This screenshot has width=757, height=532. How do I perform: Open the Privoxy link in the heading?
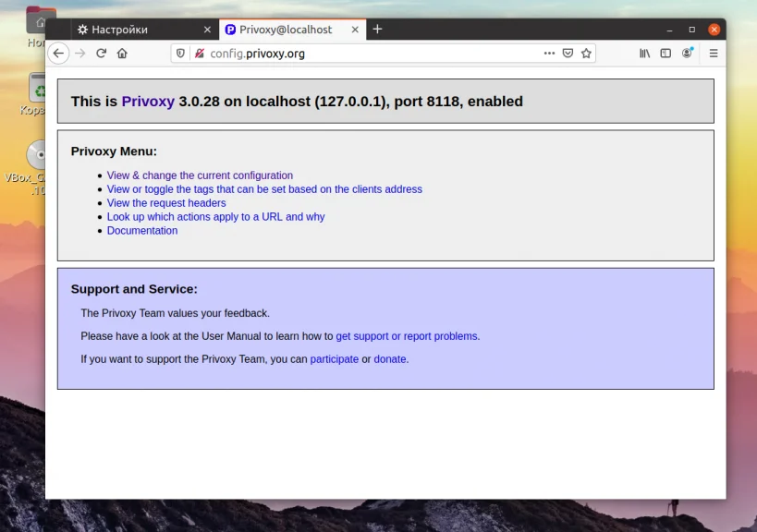[148, 102]
